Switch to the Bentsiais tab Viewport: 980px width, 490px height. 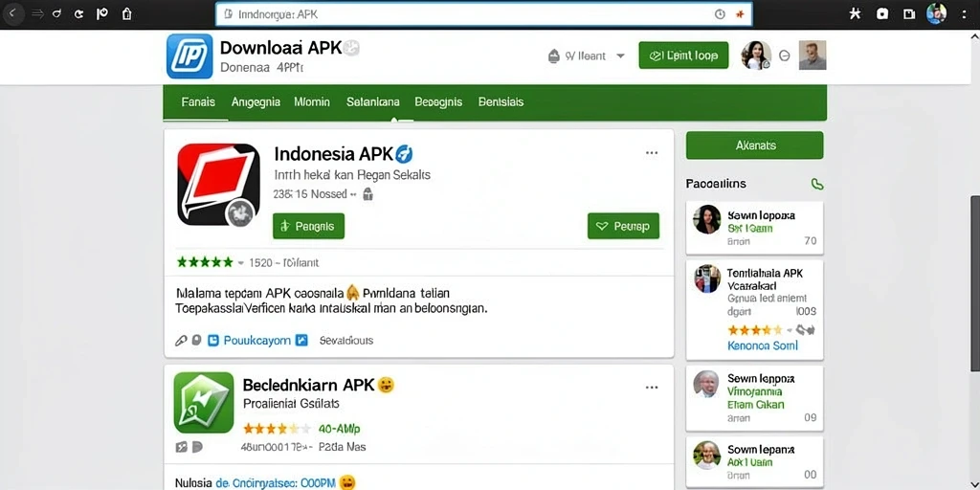click(x=501, y=101)
